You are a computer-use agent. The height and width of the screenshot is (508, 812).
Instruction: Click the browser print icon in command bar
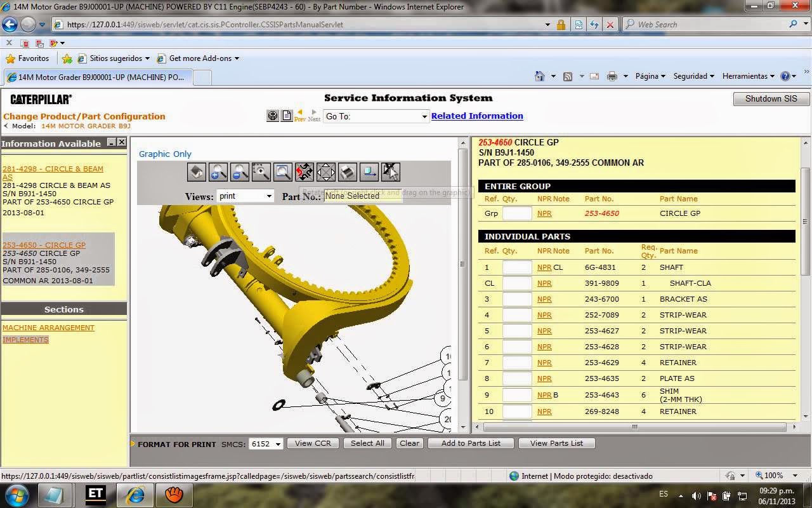(x=612, y=76)
